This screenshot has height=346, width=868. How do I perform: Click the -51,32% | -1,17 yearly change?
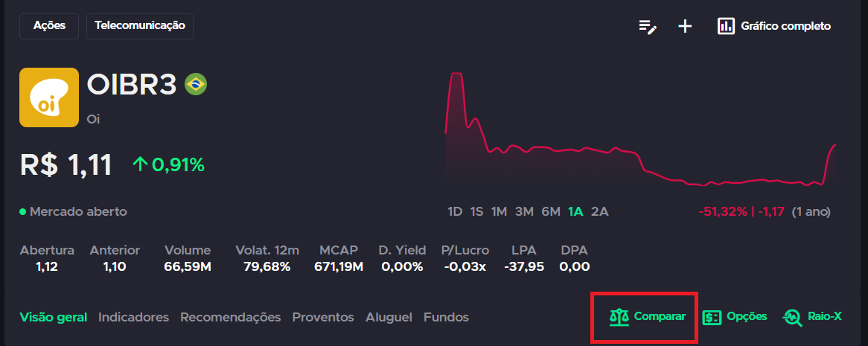[741, 211]
